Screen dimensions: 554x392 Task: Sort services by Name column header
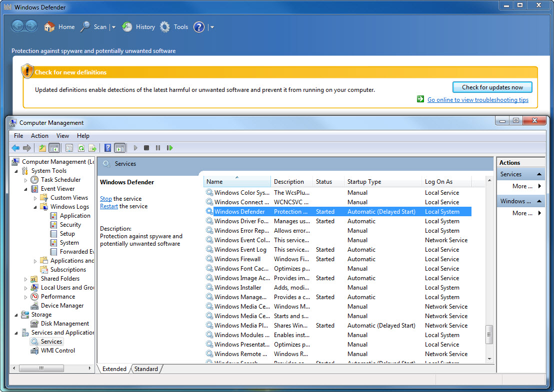coord(237,182)
